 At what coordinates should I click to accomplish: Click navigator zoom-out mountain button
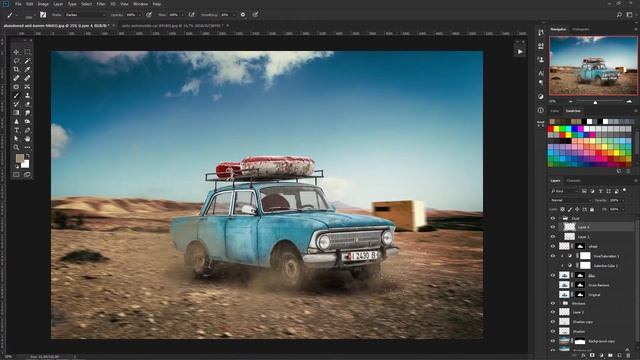pyautogui.click(x=571, y=101)
